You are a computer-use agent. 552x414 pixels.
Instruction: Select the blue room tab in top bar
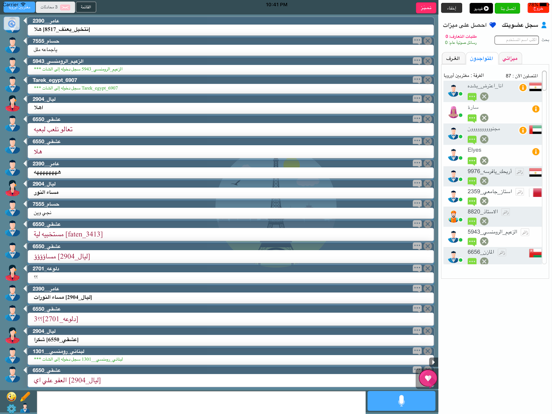pos(19,7)
